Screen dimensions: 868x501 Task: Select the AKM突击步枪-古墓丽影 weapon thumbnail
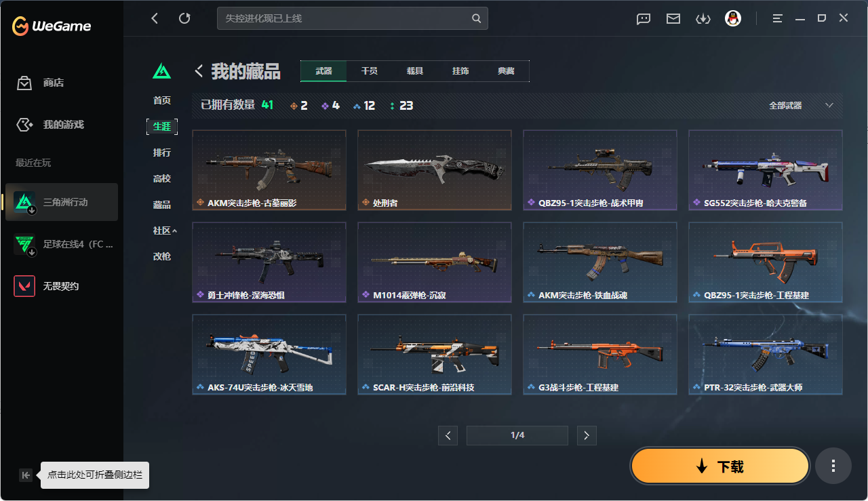point(269,169)
